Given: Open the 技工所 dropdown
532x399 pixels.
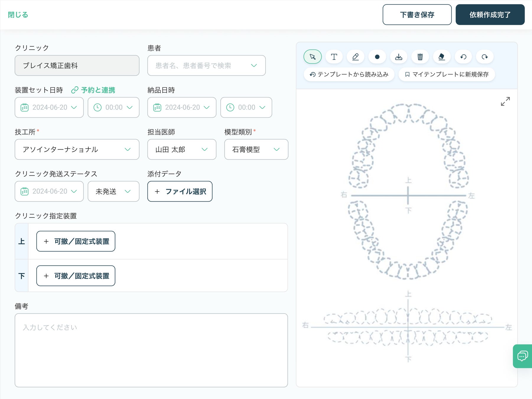Looking at the screenshot, I should pos(77,150).
